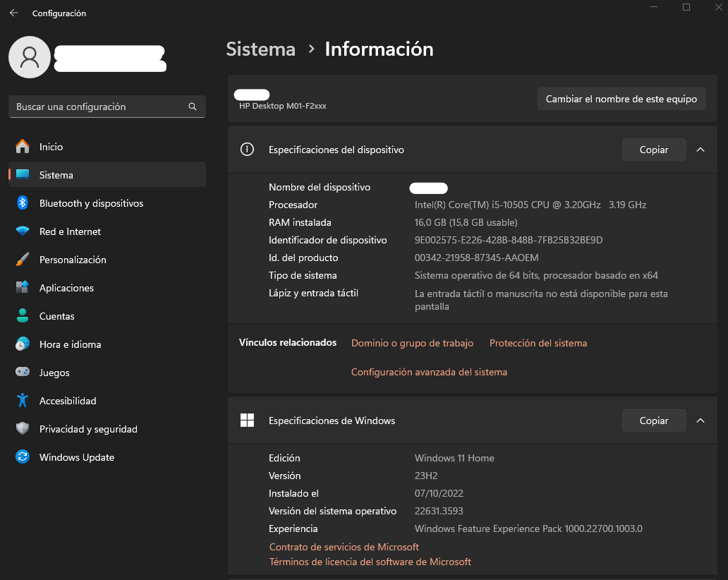This screenshot has height=580, width=728.
Task: Click the search magnifier icon
Action: 192,107
